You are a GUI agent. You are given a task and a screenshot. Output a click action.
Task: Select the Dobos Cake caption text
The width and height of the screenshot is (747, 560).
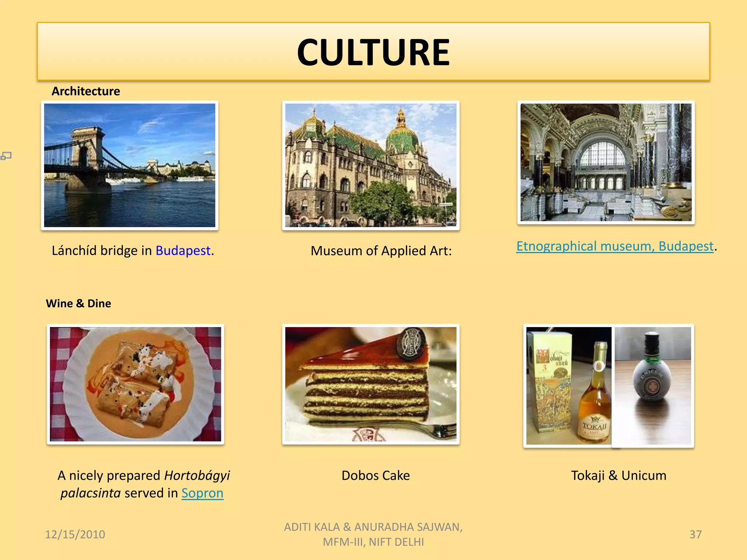click(376, 475)
